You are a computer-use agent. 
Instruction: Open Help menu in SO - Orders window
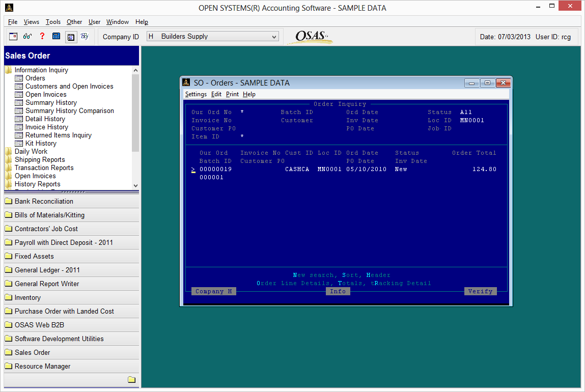pyautogui.click(x=249, y=94)
